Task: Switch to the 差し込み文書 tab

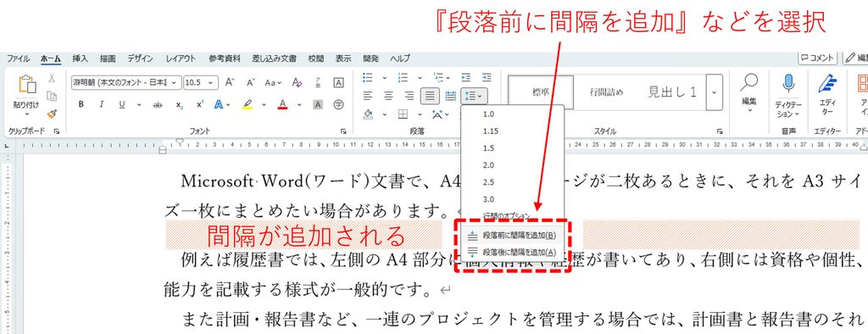Action: 274,58
